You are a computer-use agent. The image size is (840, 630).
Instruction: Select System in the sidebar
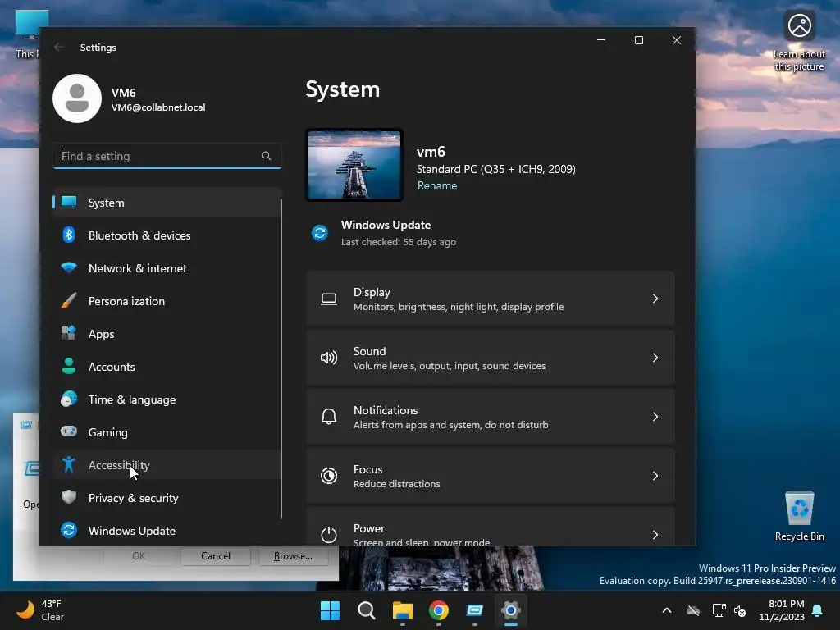[167, 203]
